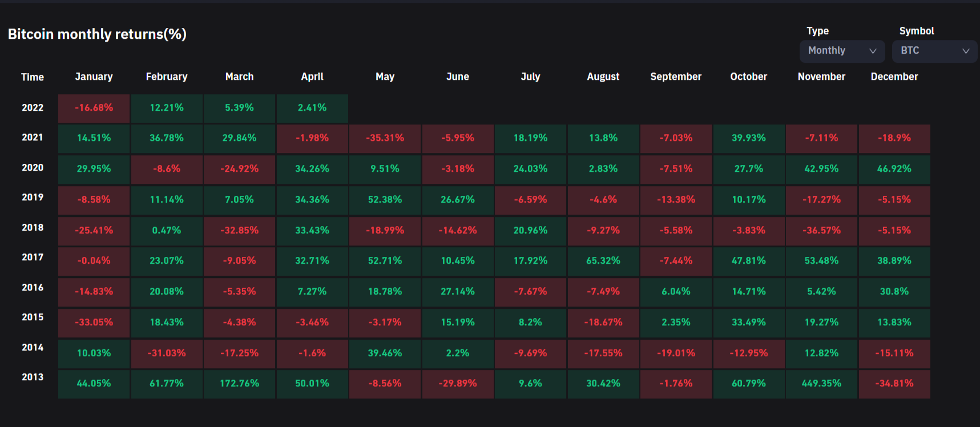Select the -16.68% January 2022 cell
Screen dimensions: 980x427
(x=94, y=108)
